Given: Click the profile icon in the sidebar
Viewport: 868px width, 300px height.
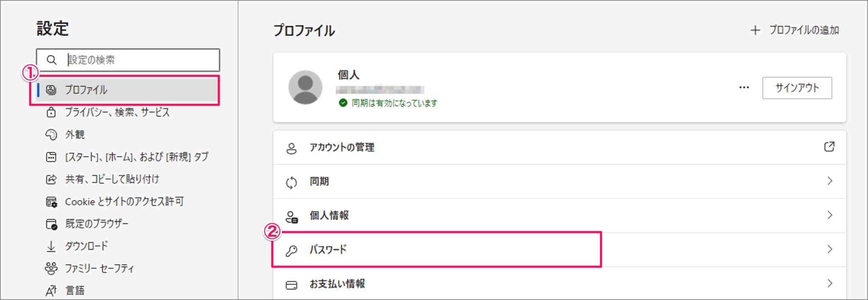Looking at the screenshot, I should click(51, 90).
